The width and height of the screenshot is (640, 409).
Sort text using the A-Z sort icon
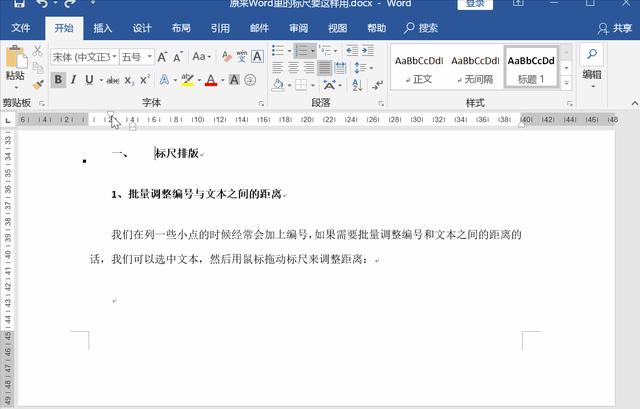[x=357, y=85]
